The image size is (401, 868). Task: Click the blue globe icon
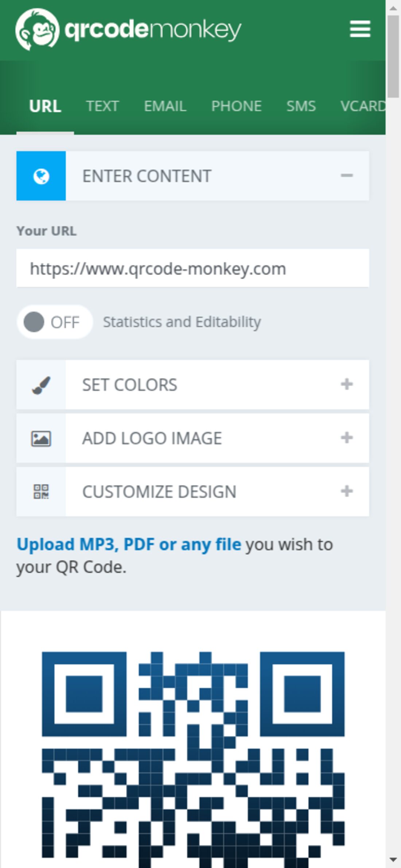(41, 176)
